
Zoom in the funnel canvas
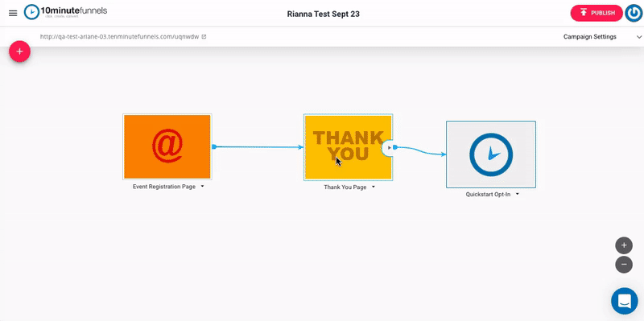[624, 245]
